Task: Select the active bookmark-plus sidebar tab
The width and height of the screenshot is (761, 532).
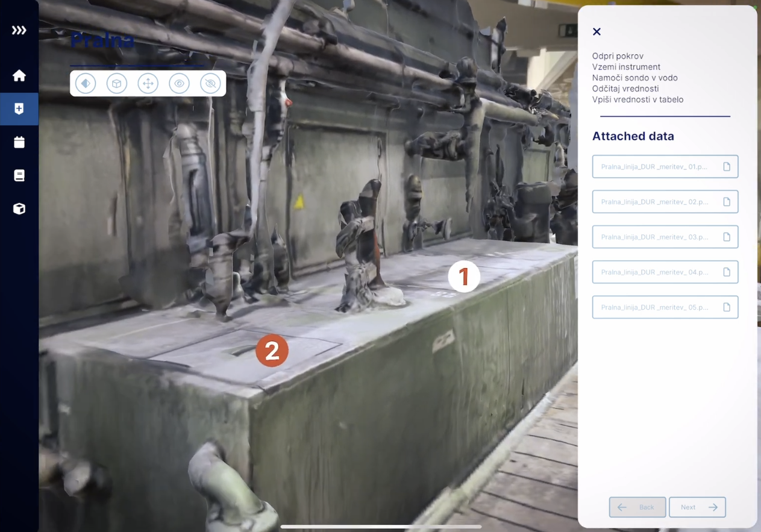Action: [19, 109]
